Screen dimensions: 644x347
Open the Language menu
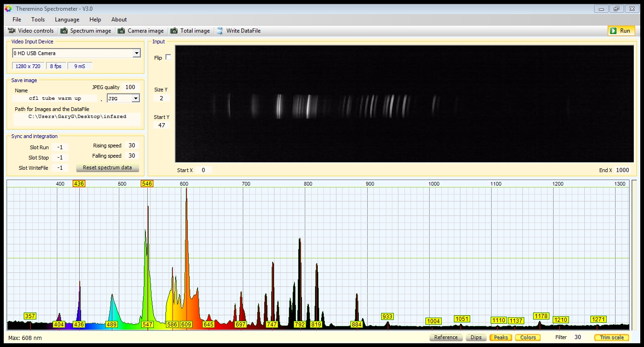(67, 20)
